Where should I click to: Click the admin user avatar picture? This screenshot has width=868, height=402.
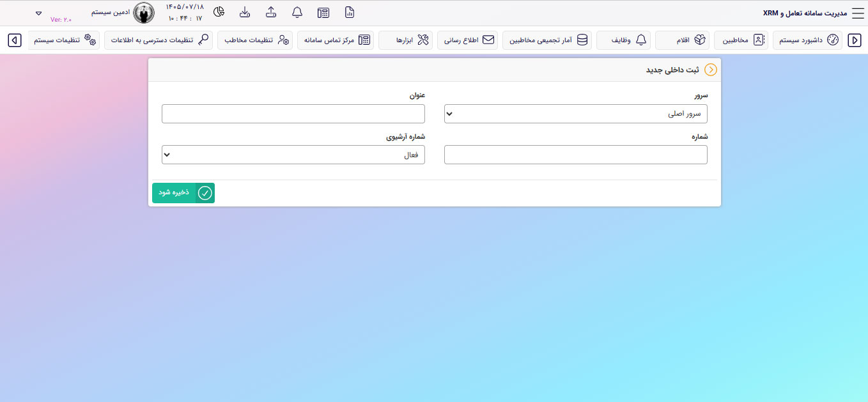144,13
